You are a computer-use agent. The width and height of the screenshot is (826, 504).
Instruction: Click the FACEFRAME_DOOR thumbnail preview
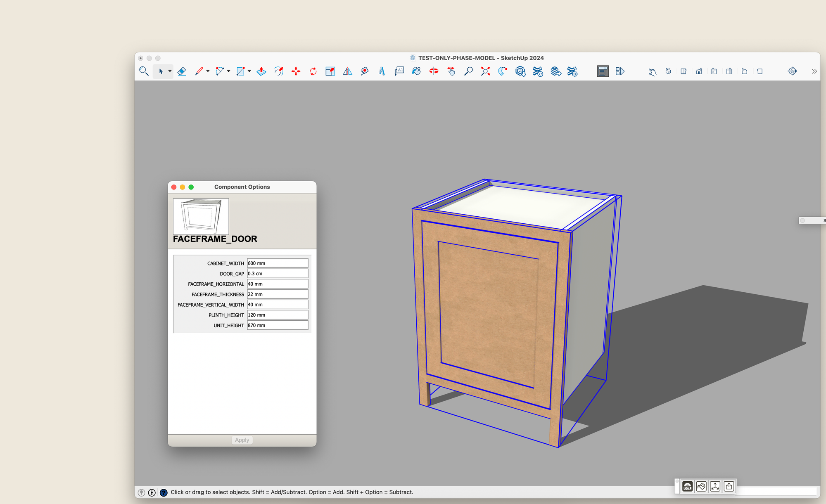[x=201, y=217]
